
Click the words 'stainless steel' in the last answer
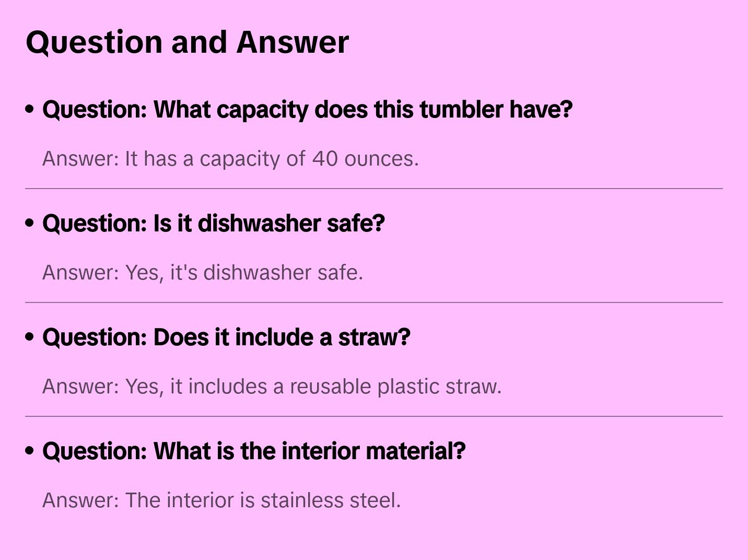tap(329, 500)
